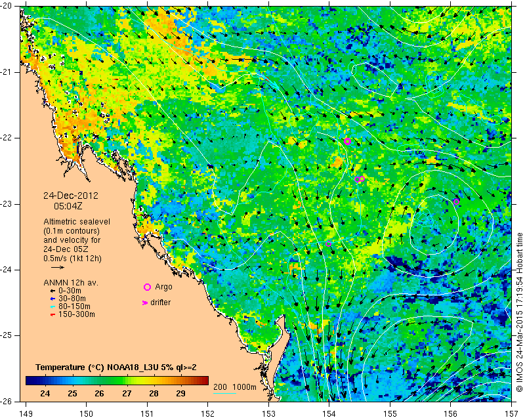Image resolution: width=525 pixels, height=420 pixels.
Task: Click latitude axis label -25
Action: [6, 335]
